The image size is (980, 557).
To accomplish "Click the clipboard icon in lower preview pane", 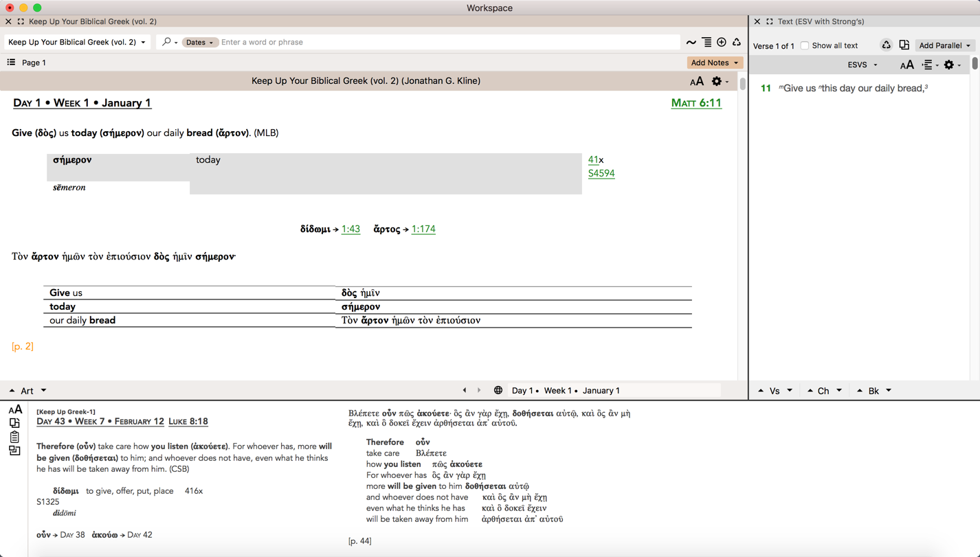I will click(14, 437).
